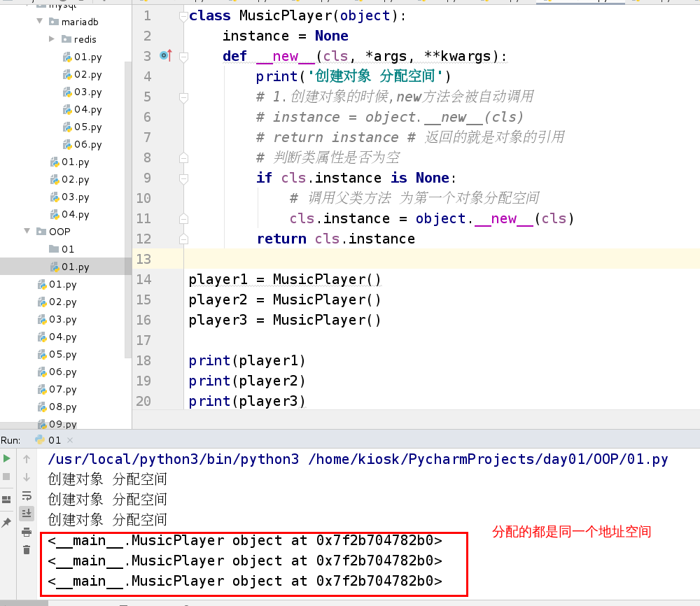Collapse the if-block fold marker on line 9
Screen dimensions: 700x606
click(x=183, y=178)
